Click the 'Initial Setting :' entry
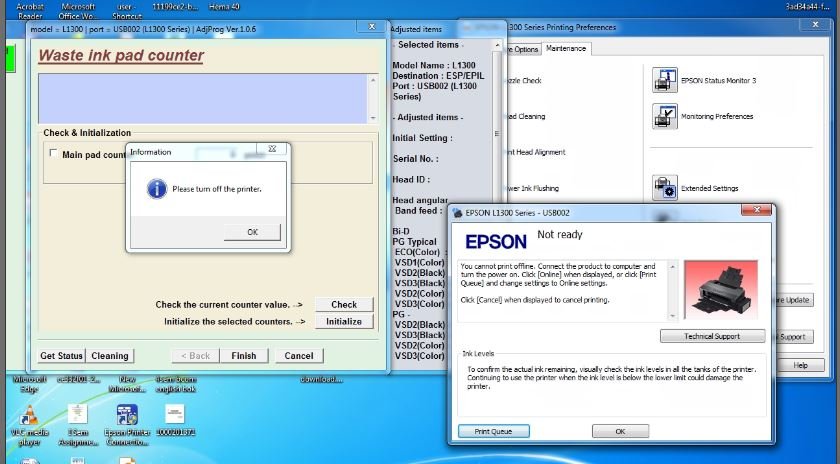This screenshot has height=464, width=840. click(422, 138)
